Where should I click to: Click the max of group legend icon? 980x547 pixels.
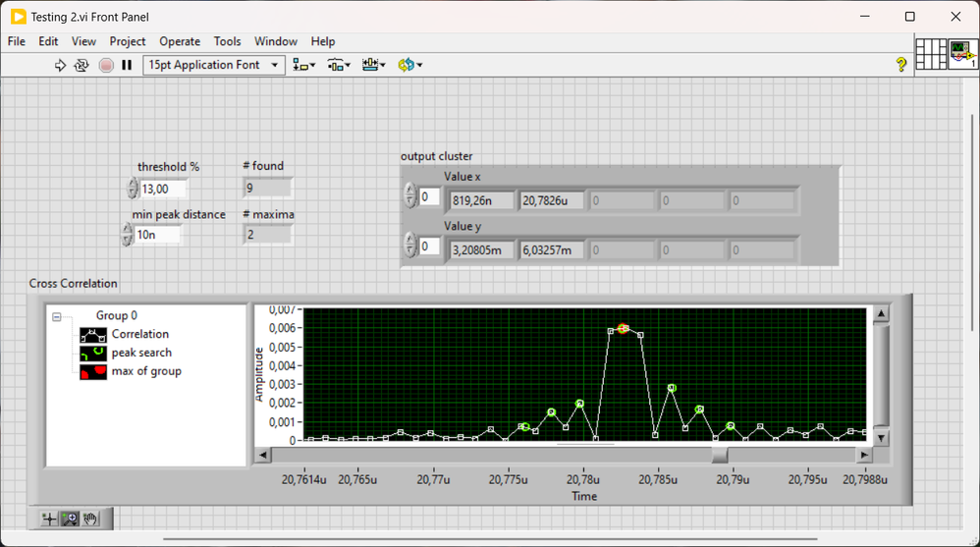pyautogui.click(x=93, y=372)
